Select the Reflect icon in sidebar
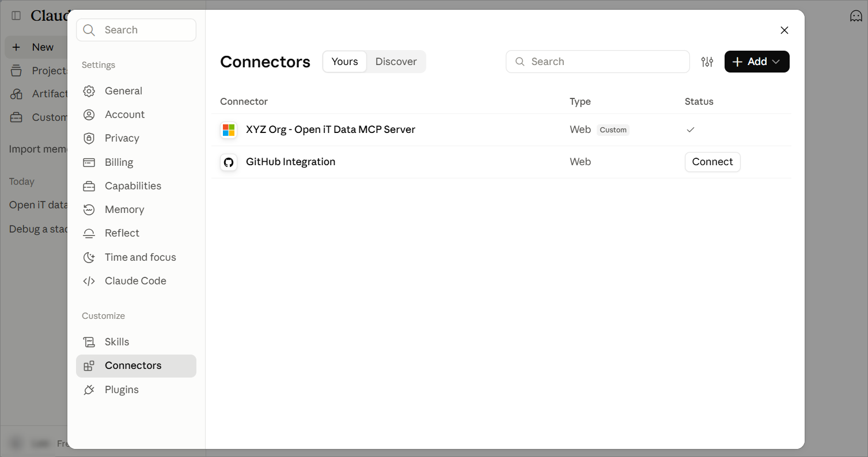The height and width of the screenshot is (457, 868). pos(89,233)
